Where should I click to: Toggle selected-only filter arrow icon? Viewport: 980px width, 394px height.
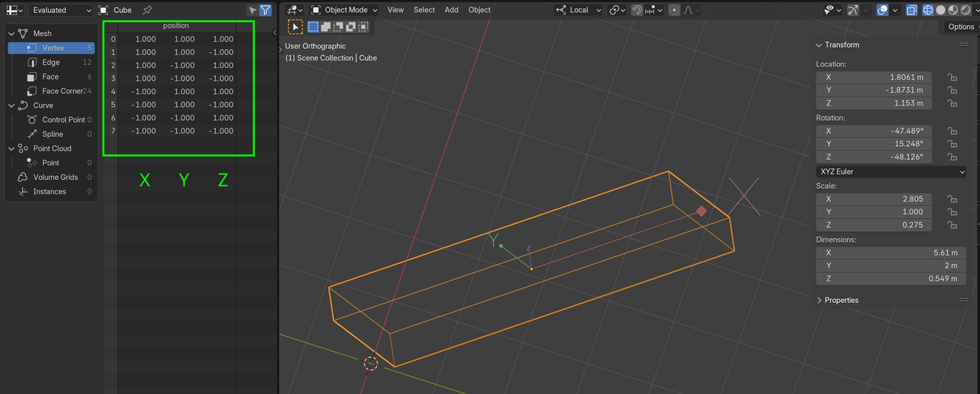click(x=252, y=10)
